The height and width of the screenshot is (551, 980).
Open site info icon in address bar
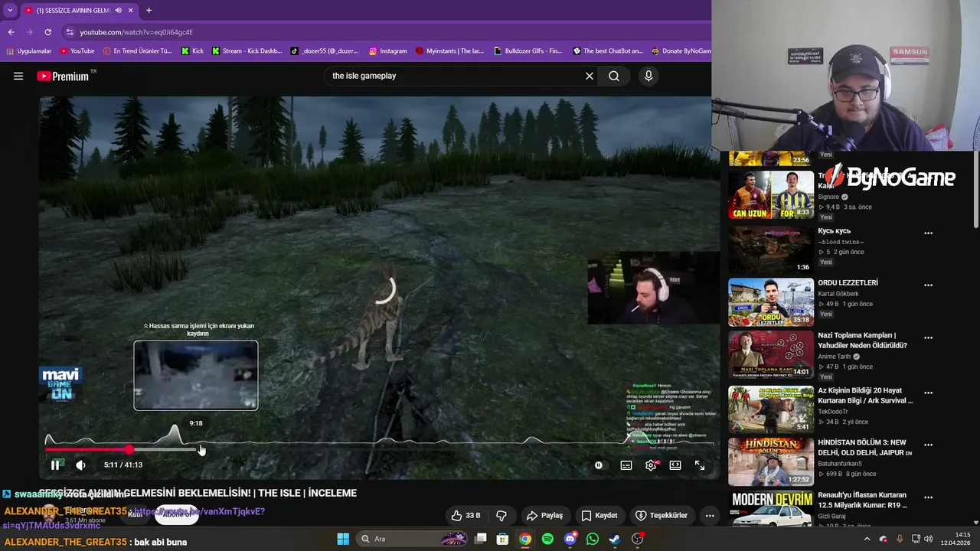point(70,32)
